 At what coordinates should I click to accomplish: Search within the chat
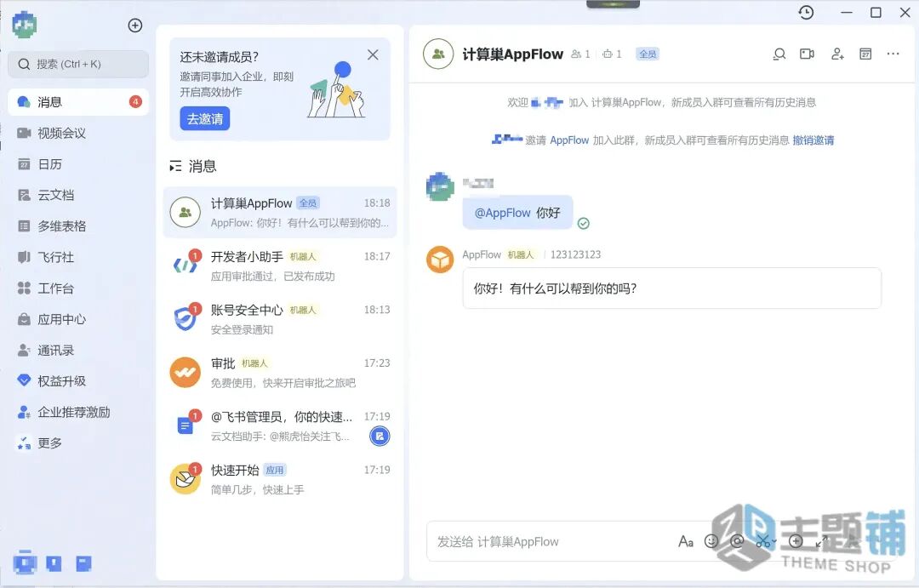(779, 54)
